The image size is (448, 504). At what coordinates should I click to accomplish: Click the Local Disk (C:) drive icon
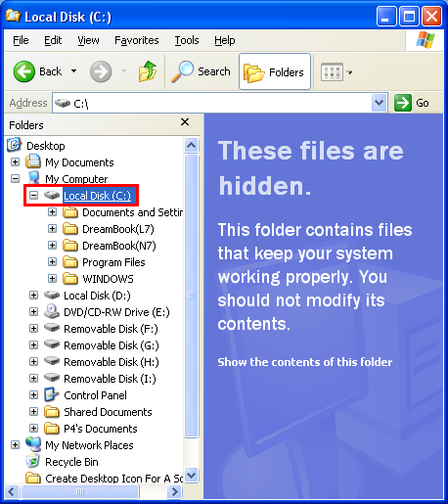click(x=52, y=196)
